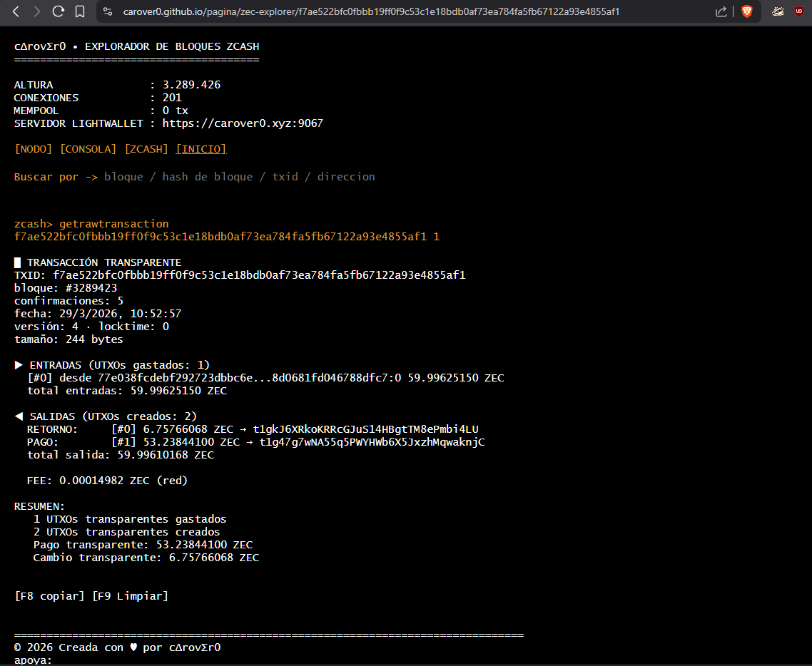
Task: Click block number #3289423
Action: tap(91, 287)
